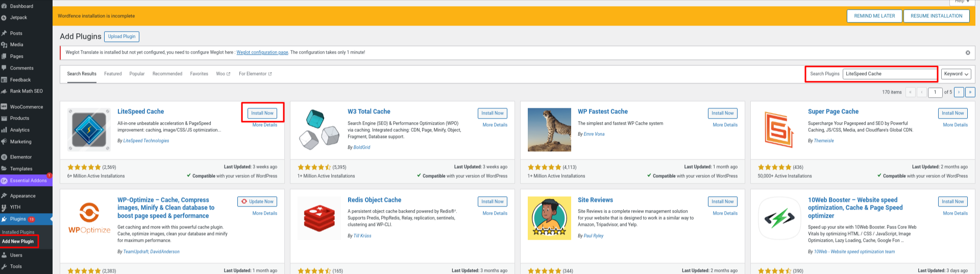Screen dimensions: 980x274
Task: Click RESUME INSTALLATION button
Action: 937,16
